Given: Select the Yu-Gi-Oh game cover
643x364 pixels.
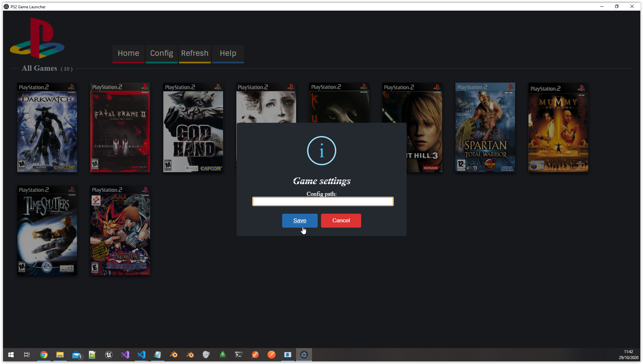Looking at the screenshot, I should [120, 231].
